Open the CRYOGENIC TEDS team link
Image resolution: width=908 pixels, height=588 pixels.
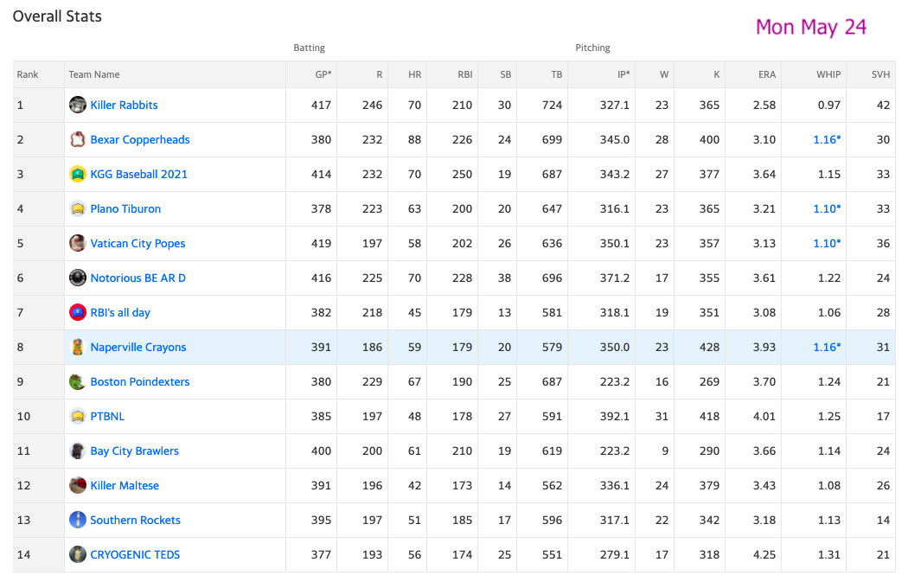[135, 554]
